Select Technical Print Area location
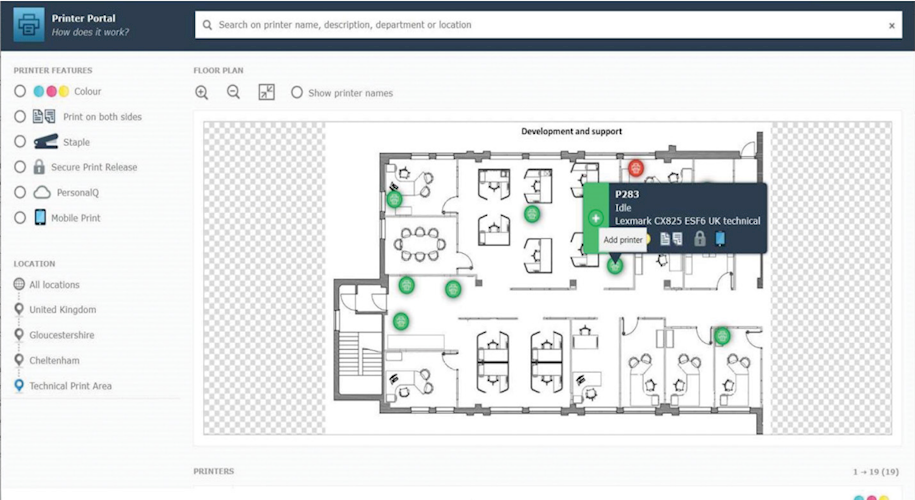The width and height of the screenshot is (915, 500). coord(71,386)
